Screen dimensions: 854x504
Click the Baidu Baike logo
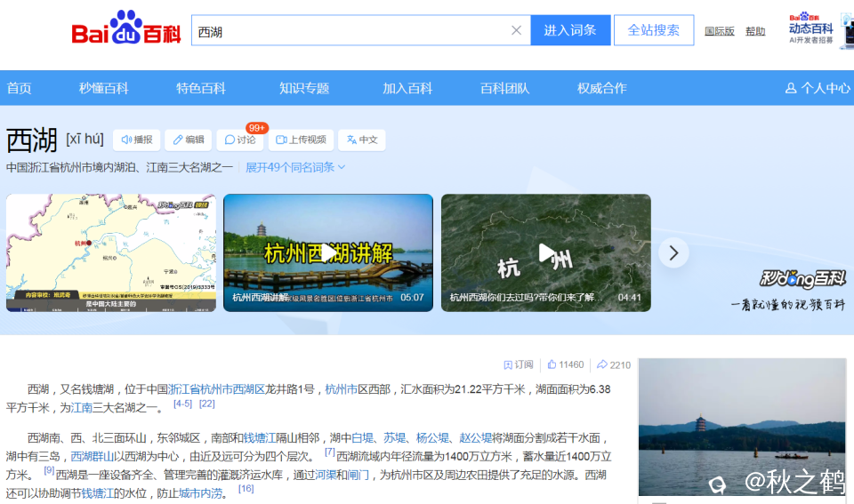point(125,28)
